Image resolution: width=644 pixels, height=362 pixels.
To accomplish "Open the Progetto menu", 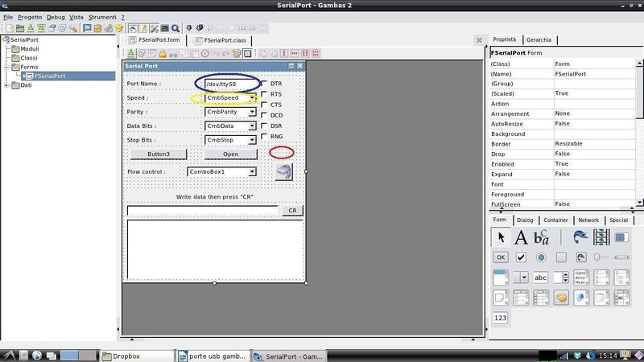I will coord(30,17).
